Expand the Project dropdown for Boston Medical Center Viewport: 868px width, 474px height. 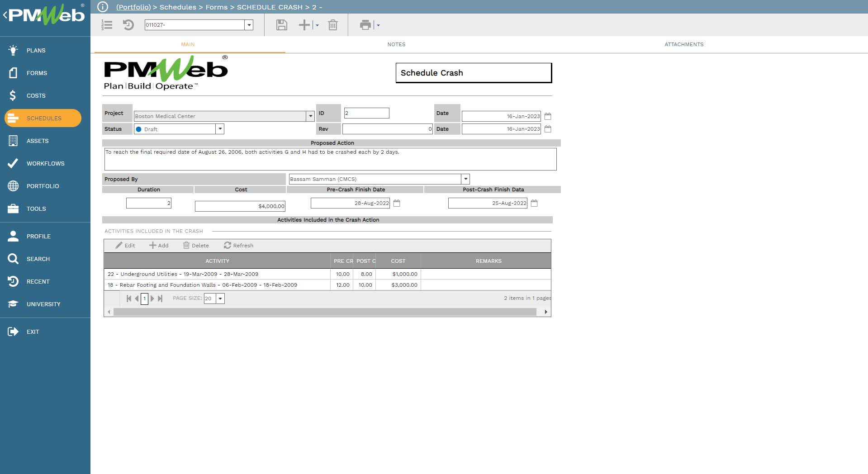[x=310, y=116]
